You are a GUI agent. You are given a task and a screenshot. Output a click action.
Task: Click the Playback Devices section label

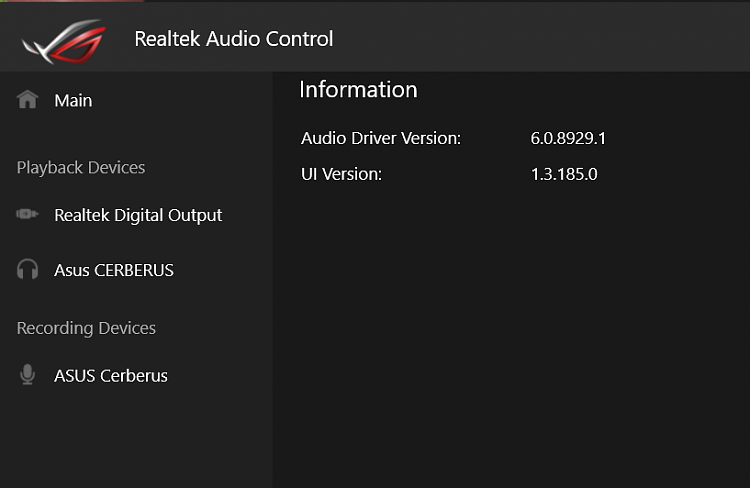tap(81, 168)
